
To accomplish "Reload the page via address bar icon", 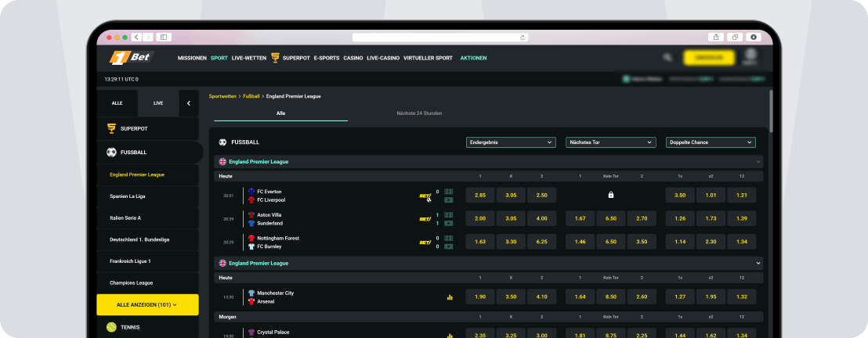I will coord(522,38).
